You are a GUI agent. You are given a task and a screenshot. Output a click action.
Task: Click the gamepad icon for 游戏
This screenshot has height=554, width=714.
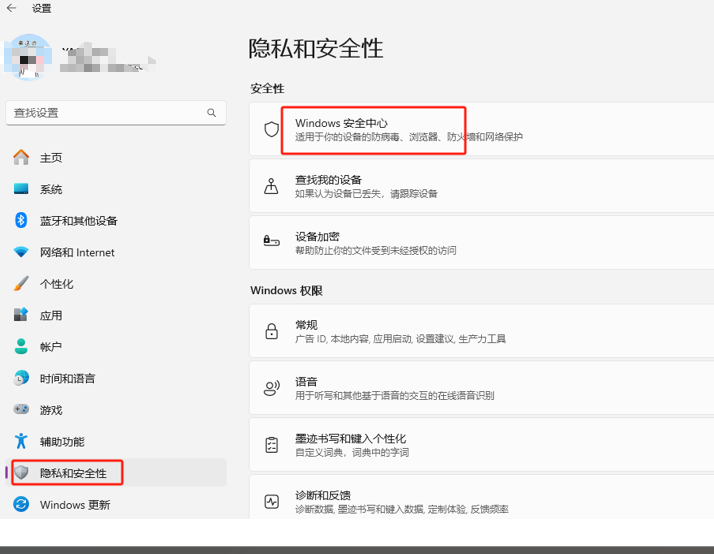tap(21, 409)
